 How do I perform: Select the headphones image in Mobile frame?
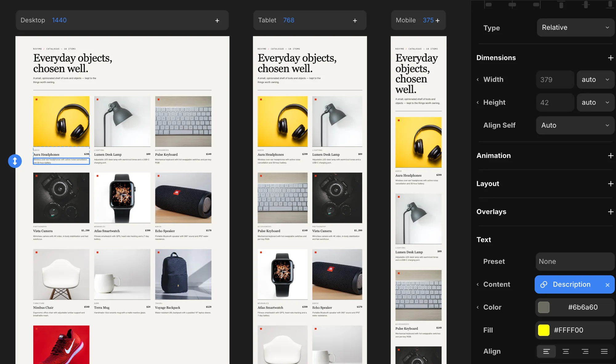418,142
